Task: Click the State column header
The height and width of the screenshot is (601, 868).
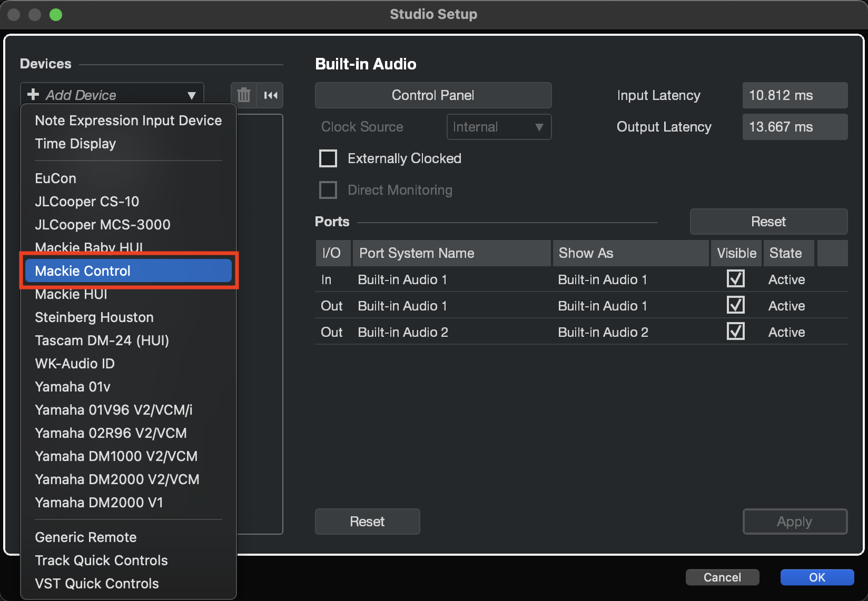Action: 789,253
